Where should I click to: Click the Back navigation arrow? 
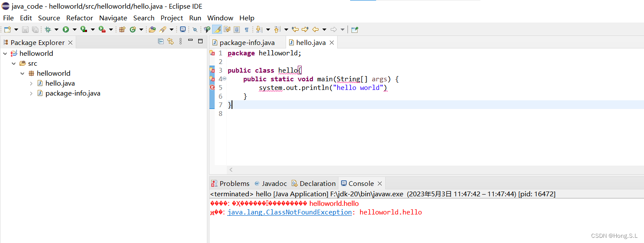coord(315,29)
